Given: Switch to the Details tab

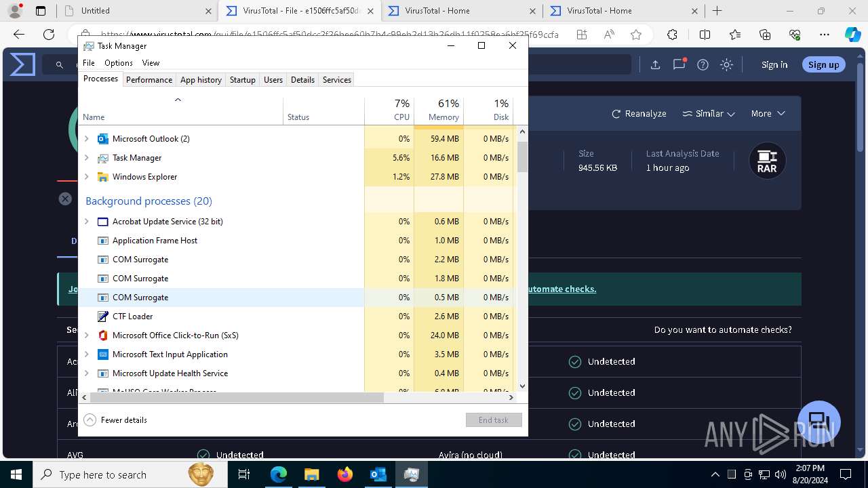Looking at the screenshot, I should coord(302,80).
